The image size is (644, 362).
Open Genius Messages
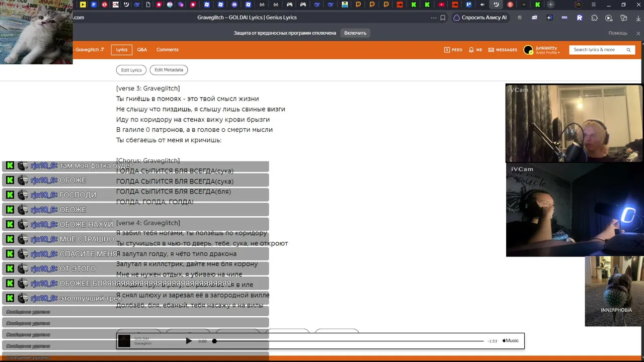(503, 50)
